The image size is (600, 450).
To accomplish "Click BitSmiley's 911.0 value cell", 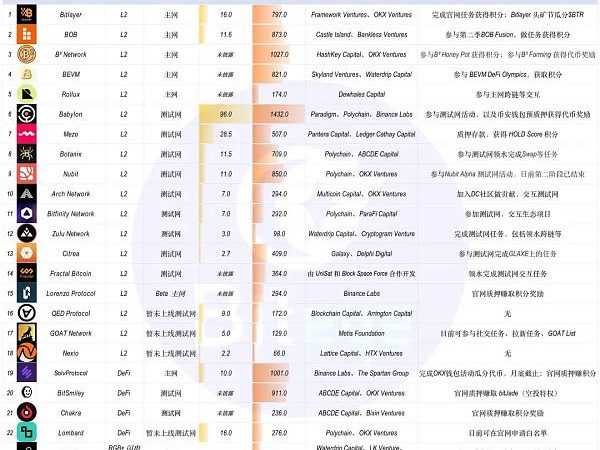I will pyautogui.click(x=279, y=393).
